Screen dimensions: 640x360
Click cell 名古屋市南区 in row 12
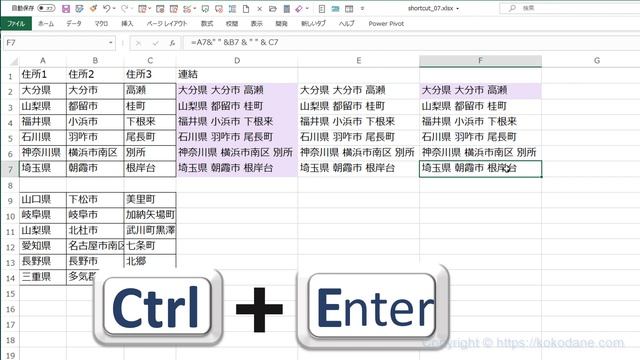pyautogui.click(x=95, y=246)
